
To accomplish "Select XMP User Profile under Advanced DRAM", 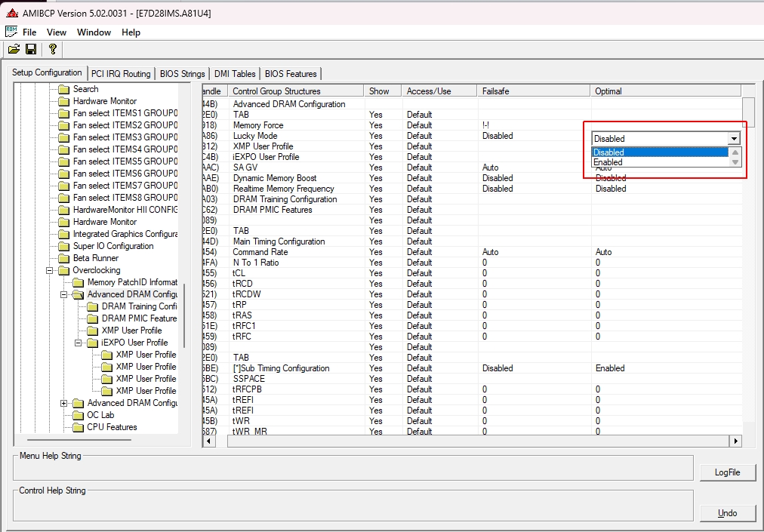I will click(x=131, y=331).
